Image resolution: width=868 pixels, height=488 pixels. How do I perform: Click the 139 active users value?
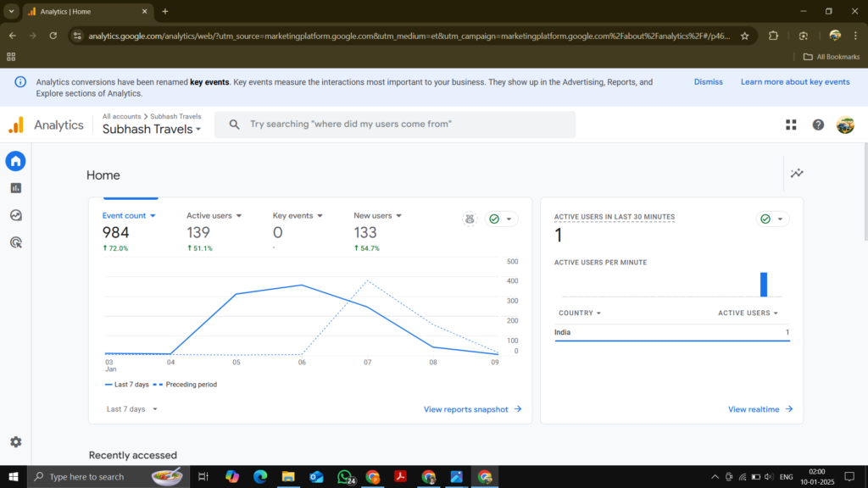point(198,232)
